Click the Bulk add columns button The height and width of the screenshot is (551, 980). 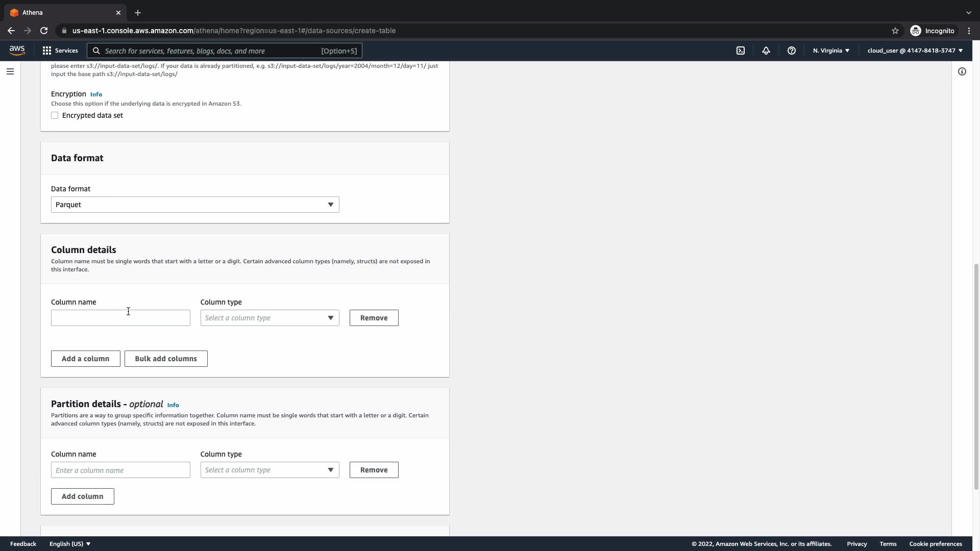166,359
